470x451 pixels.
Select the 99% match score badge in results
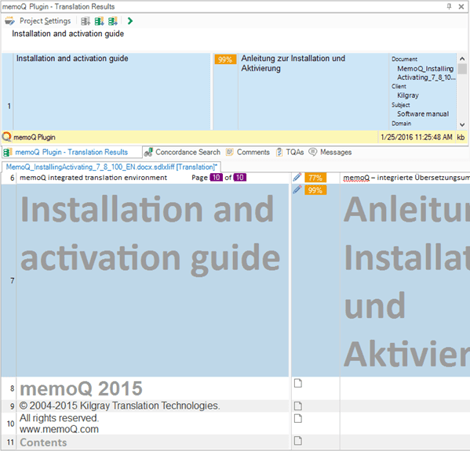point(225,59)
